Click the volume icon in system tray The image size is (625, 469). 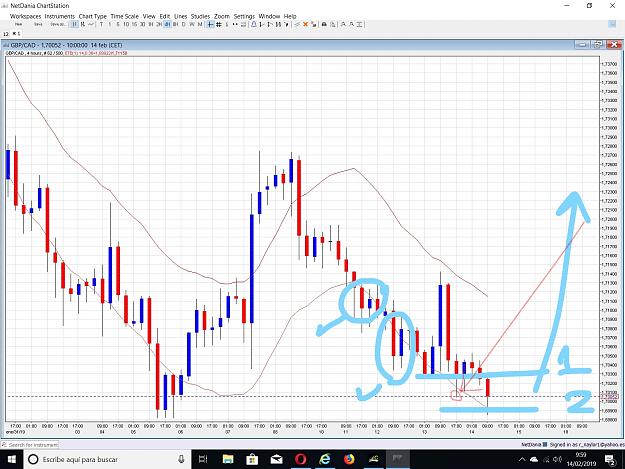tap(558, 459)
